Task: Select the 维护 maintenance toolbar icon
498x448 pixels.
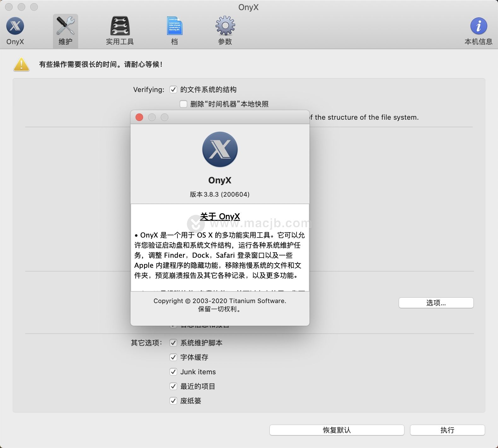Action: tap(66, 31)
